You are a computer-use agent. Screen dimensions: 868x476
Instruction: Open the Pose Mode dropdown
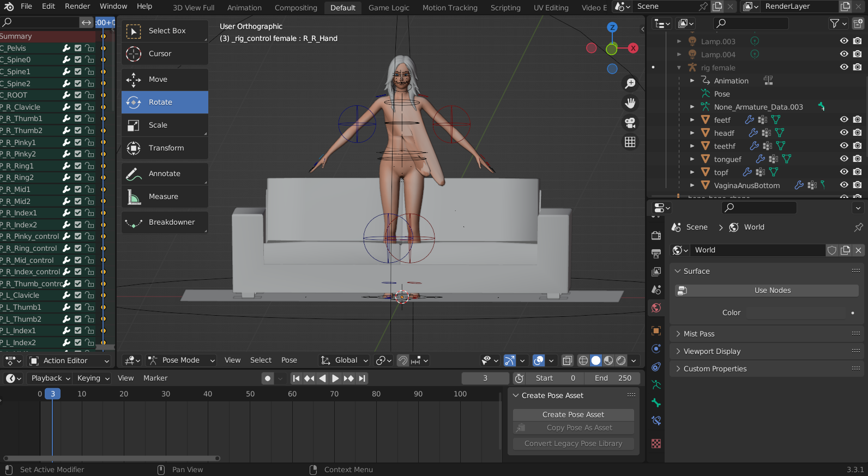(x=182, y=360)
